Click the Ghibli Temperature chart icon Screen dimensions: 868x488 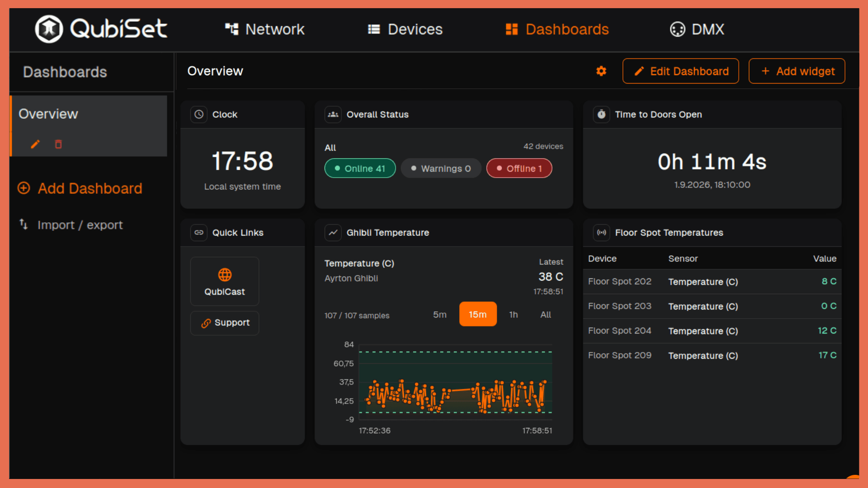coord(333,232)
